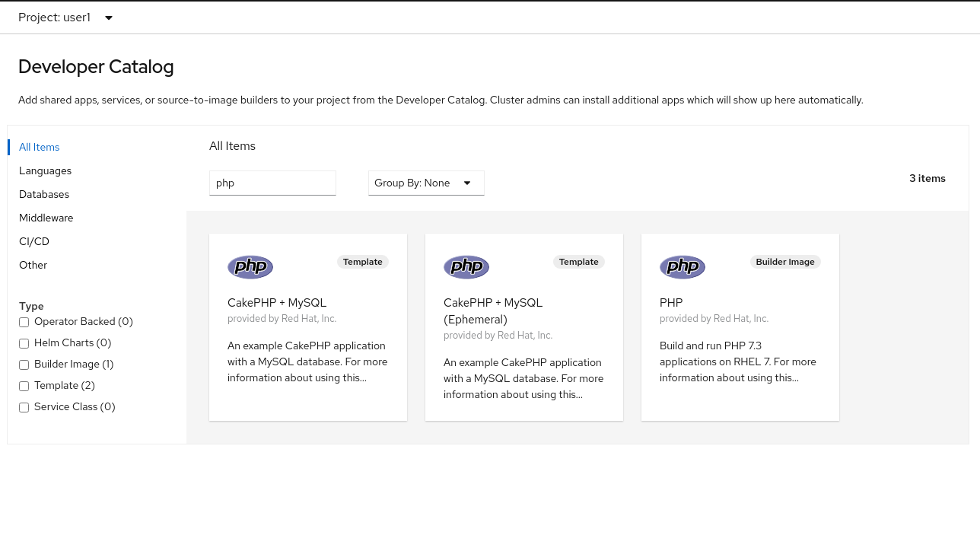Select the Languages category
Image resolution: width=980 pixels, height=535 pixels.
click(45, 170)
